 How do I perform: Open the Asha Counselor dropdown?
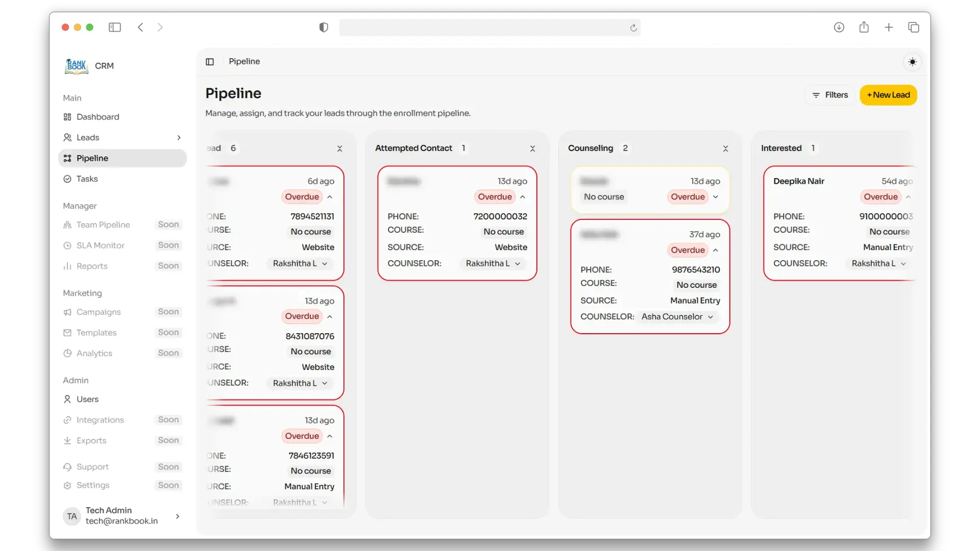[677, 317]
